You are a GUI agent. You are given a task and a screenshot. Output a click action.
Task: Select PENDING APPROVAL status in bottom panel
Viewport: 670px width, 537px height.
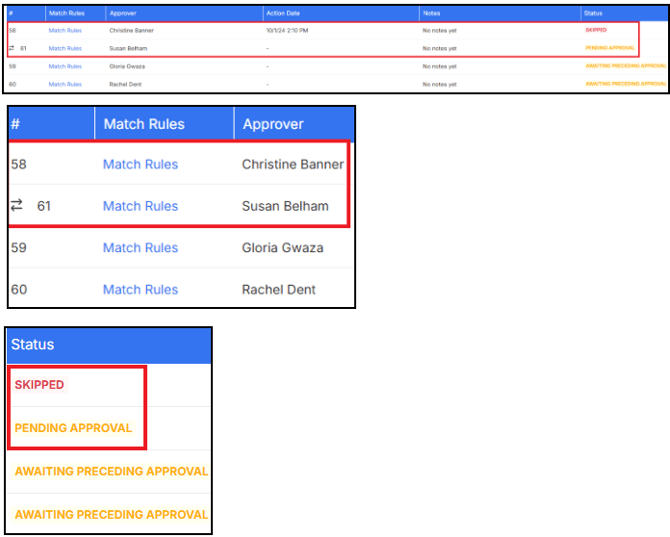(x=73, y=428)
